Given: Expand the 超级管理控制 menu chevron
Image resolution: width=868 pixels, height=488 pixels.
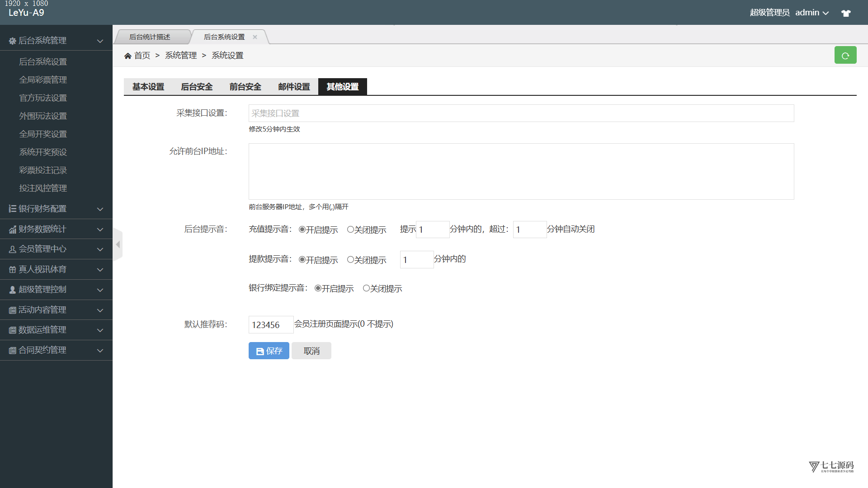Looking at the screenshot, I should click(100, 290).
